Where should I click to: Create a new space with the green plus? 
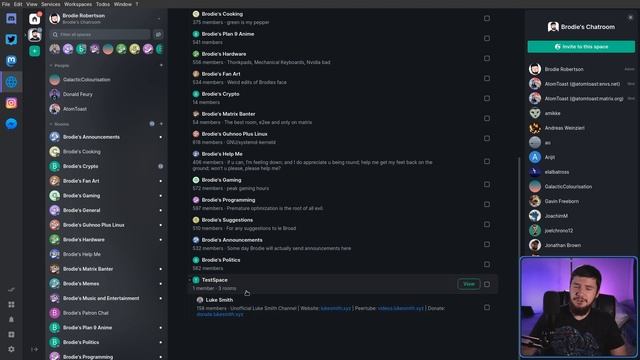(35, 51)
